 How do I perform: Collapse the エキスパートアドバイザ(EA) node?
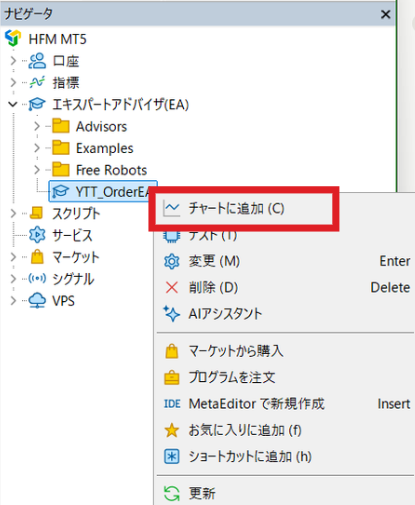(13, 104)
